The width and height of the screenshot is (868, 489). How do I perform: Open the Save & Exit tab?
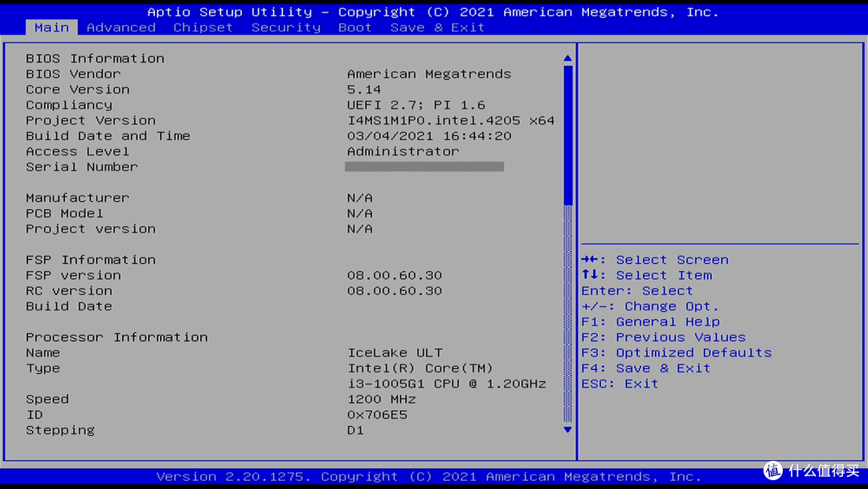[x=437, y=27]
